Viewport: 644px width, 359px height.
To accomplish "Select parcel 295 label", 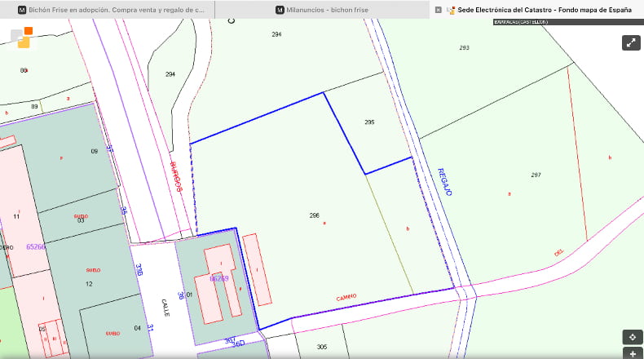I will pos(369,122).
